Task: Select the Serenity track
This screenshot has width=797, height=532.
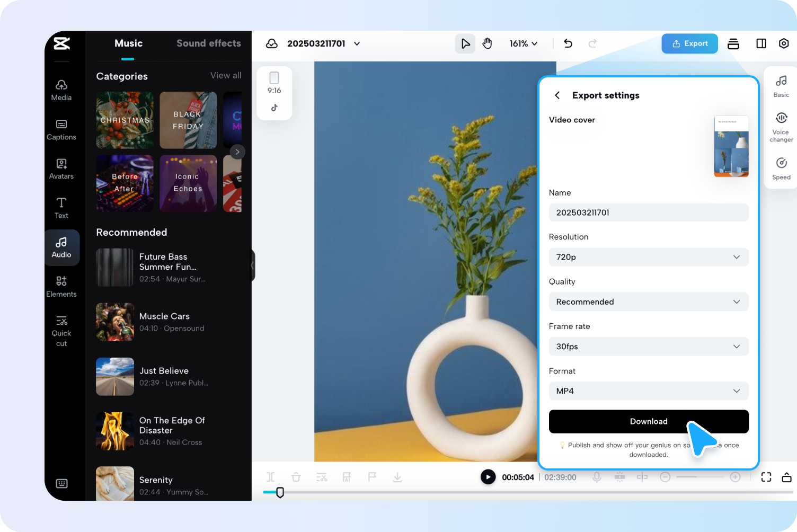Action: pyautogui.click(x=169, y=484)
